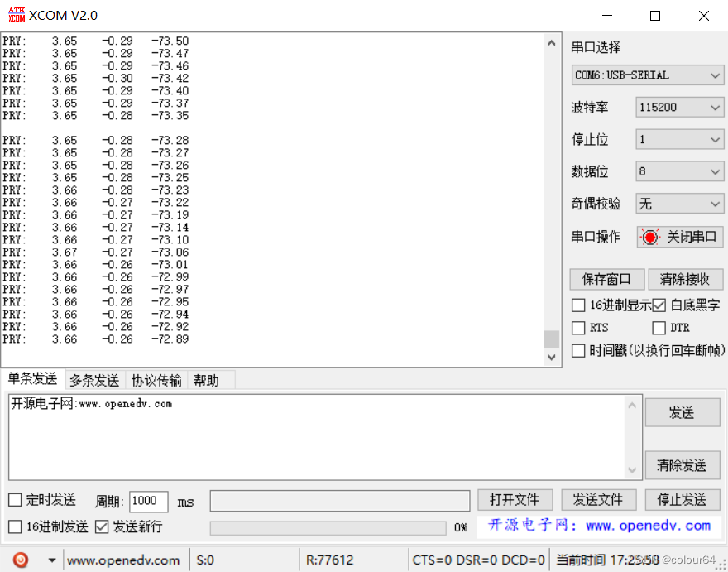
Task: Click the 关闭串口 button
Action: coord(680,237)
